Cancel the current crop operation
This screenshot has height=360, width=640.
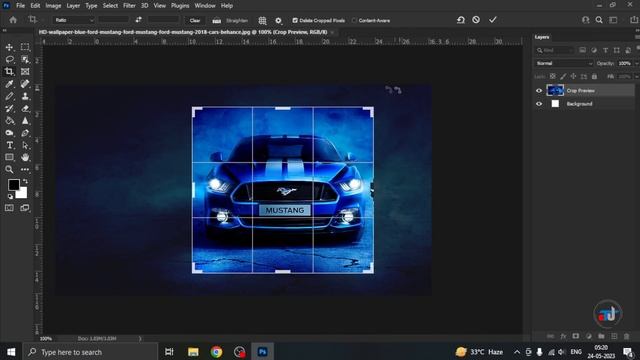(476, 20)
